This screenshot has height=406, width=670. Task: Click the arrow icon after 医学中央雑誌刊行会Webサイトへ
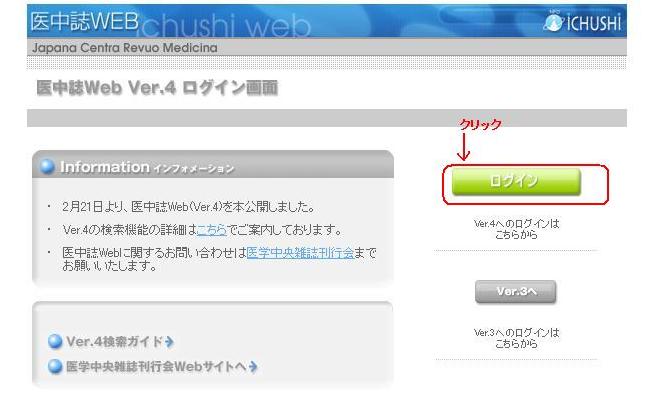tap(253, 367)
